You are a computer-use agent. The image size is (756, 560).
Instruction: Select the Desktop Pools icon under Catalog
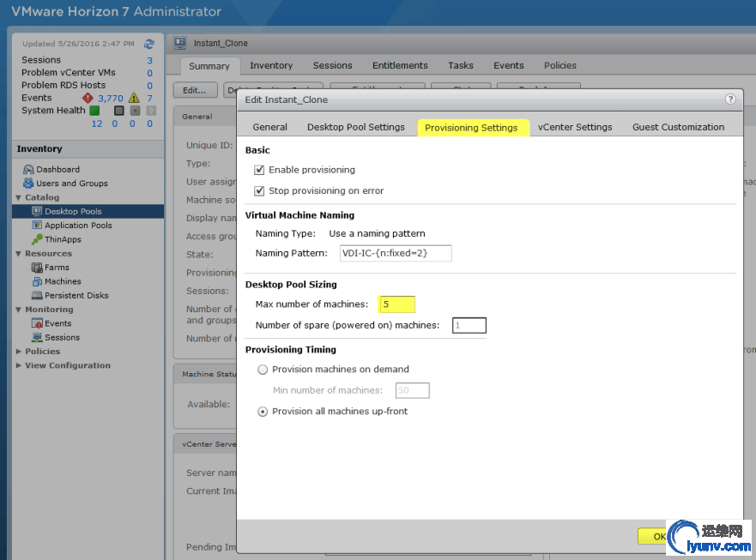(x=37, y=211)
